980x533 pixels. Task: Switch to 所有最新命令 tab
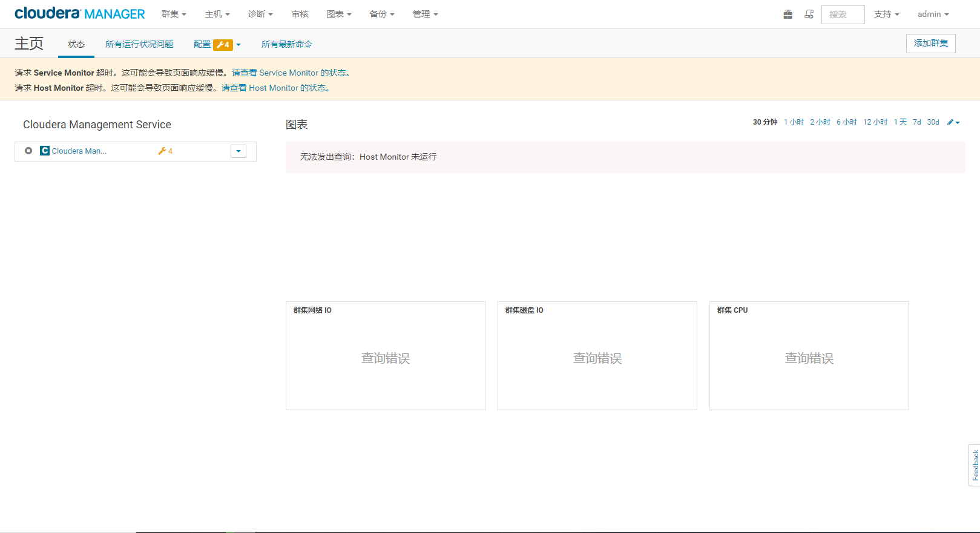287,44
